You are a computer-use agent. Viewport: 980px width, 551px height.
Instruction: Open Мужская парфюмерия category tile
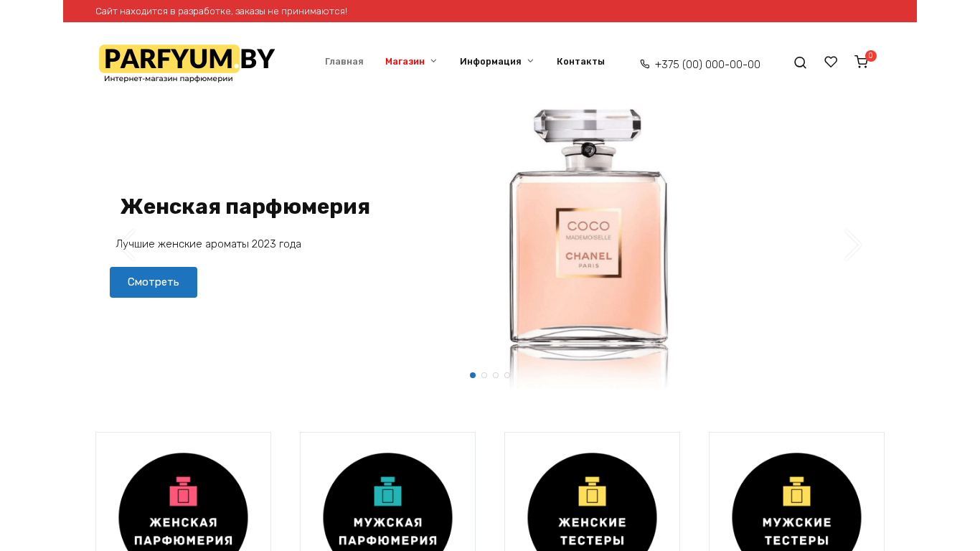pos(387,491)
